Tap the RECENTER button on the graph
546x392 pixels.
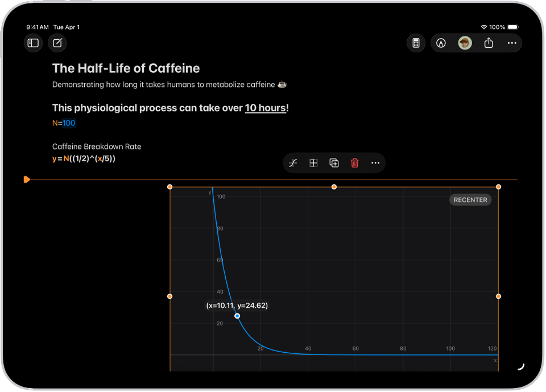click(470, 199)
